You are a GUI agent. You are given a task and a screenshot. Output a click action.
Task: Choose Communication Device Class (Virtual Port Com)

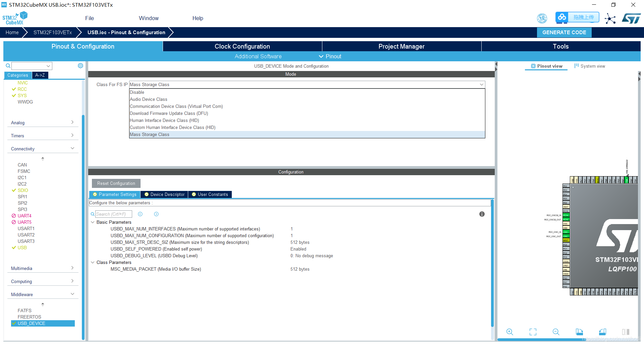(x=307, y=106)
